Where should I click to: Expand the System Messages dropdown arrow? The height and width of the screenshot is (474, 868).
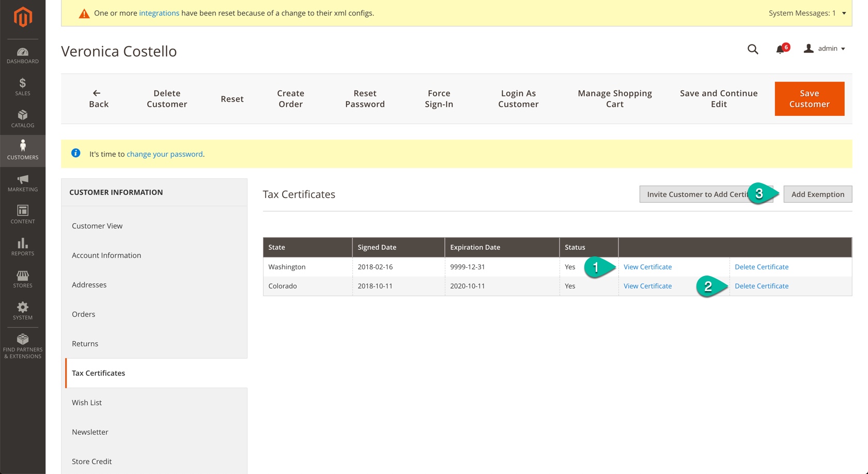(844, 13)
